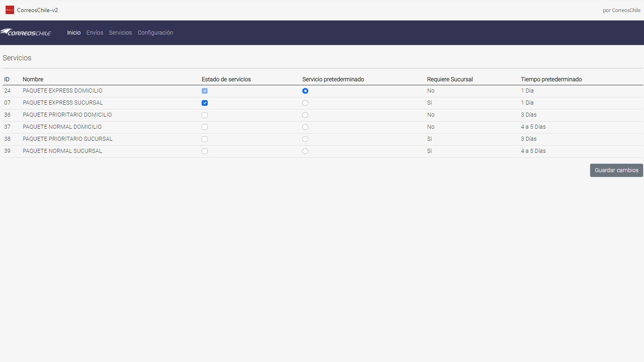Click the 'por CorreosChile' text
The height and width of the screenshot is (362, 644).
pyautogui.click(x=621, y=10)
